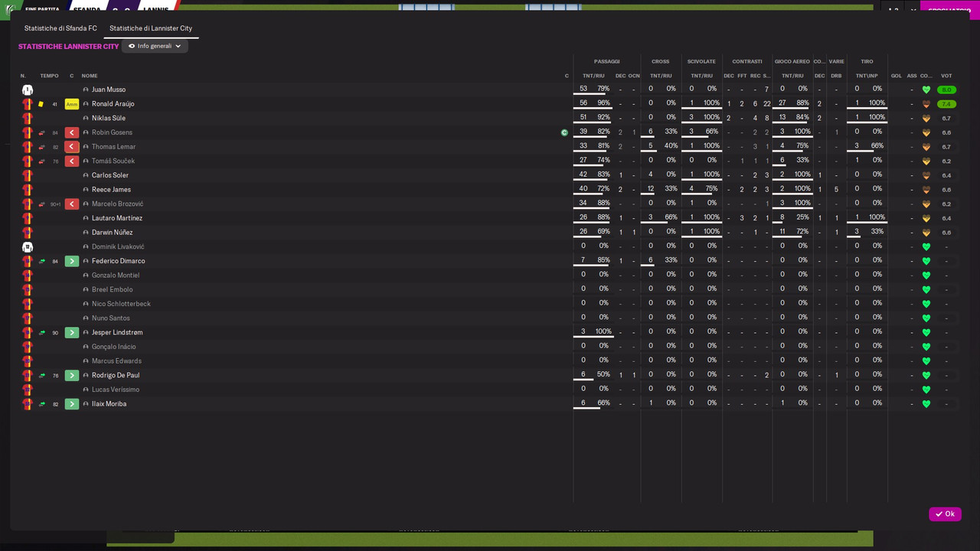This screenshot has height=551, width=980.
Task: Click Rodrigo De Paul's swap arrows icon
Action: pyautogui.click(x=42, y=376)
